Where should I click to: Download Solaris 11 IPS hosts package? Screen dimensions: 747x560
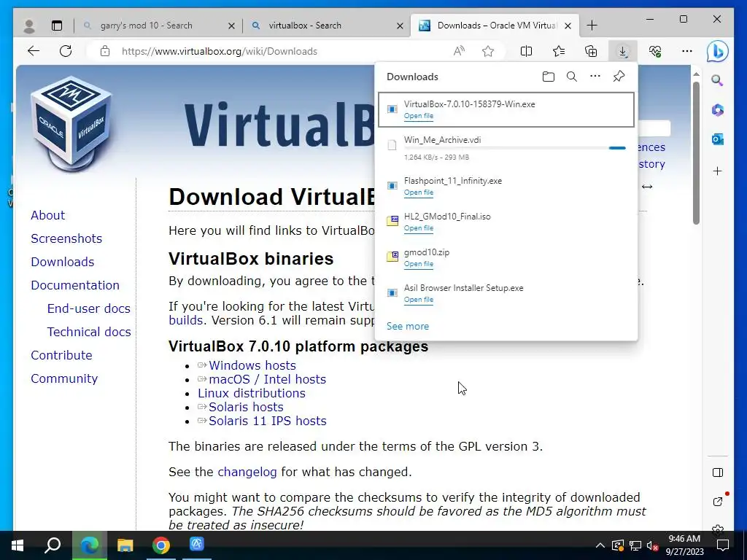(x=267, y=421)
